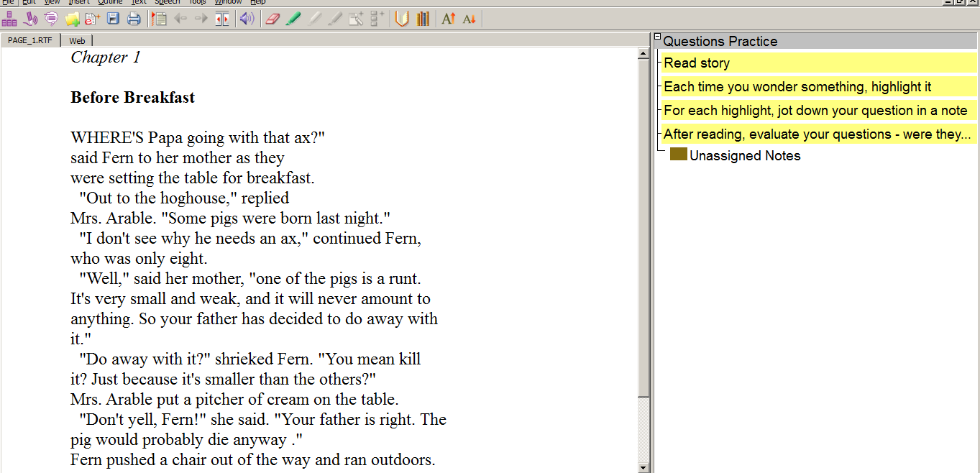Click the grayed add-outline-item icon
This screenshot has height=473, width=980.
point(377,19)
